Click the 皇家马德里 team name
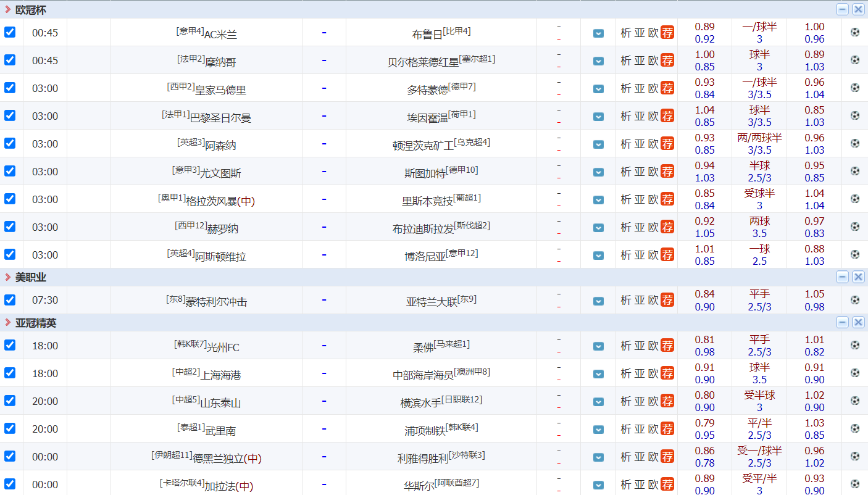The height and width of the screenshot is (495, 868). (x=220, y=90)
